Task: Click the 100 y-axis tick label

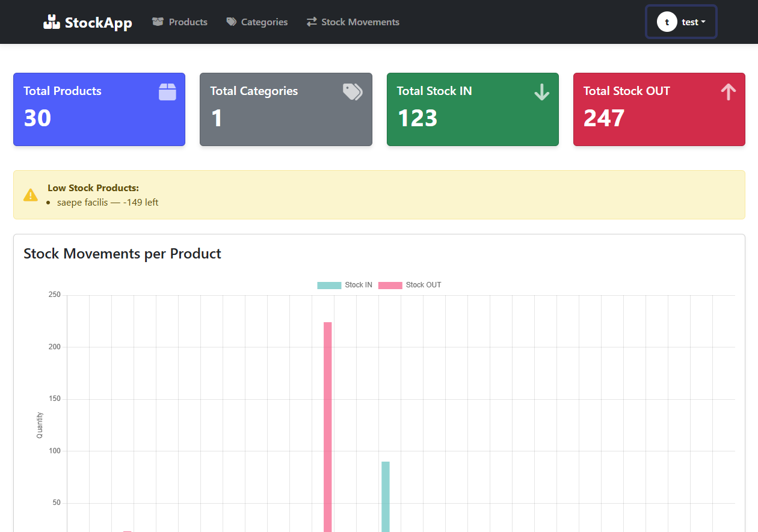Action: click(55, 451)
